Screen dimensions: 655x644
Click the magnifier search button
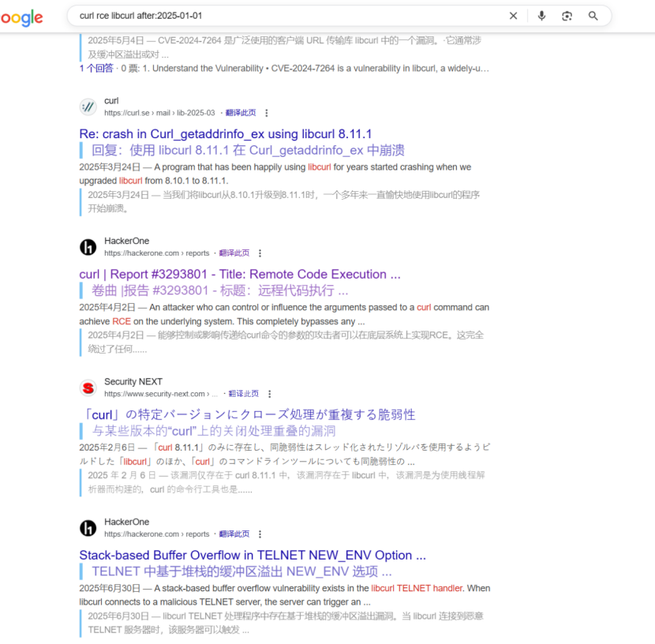click(593, 16)
